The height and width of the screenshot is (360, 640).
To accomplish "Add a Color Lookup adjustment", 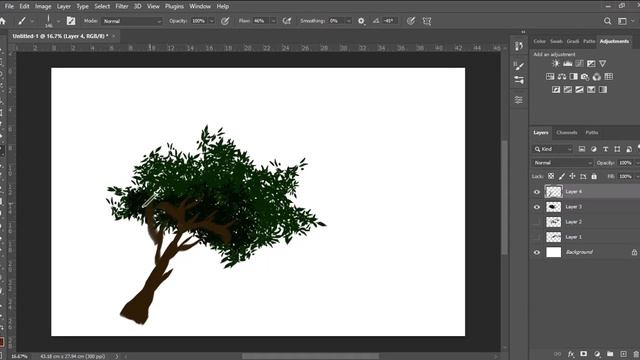I will (x=609, y=77).
